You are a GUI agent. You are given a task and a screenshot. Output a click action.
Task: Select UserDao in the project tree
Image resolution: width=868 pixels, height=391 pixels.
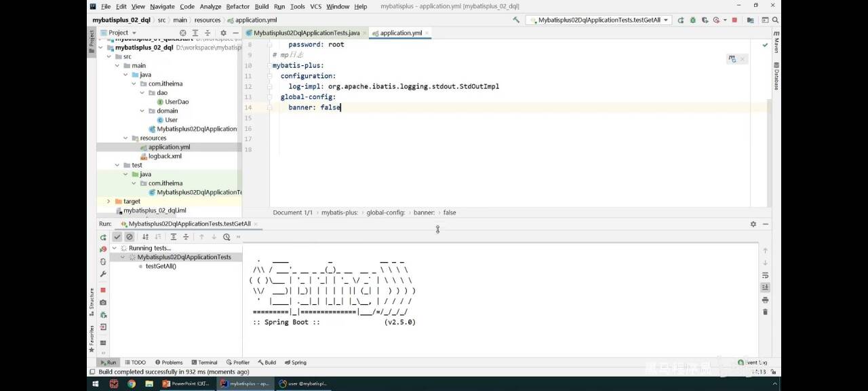click(177, 102)
